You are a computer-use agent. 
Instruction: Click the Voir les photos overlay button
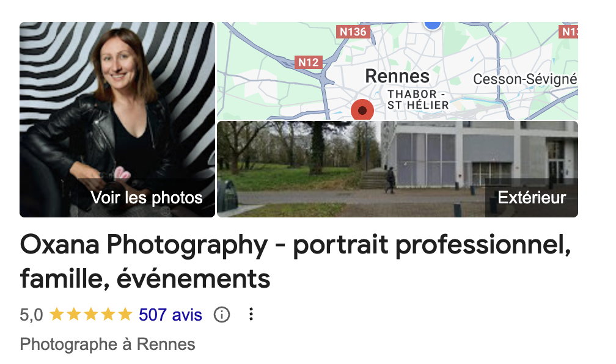145,197
